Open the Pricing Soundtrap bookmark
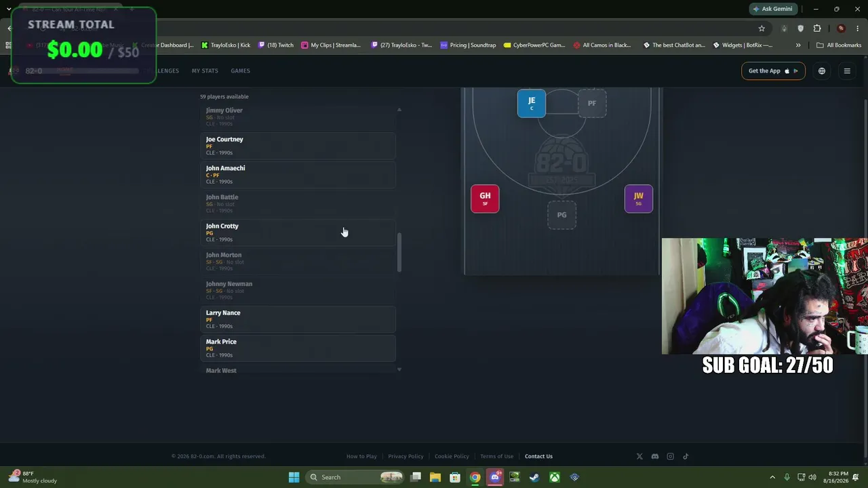Viewport: 868px width, 488px height. (x=468, y=45)
